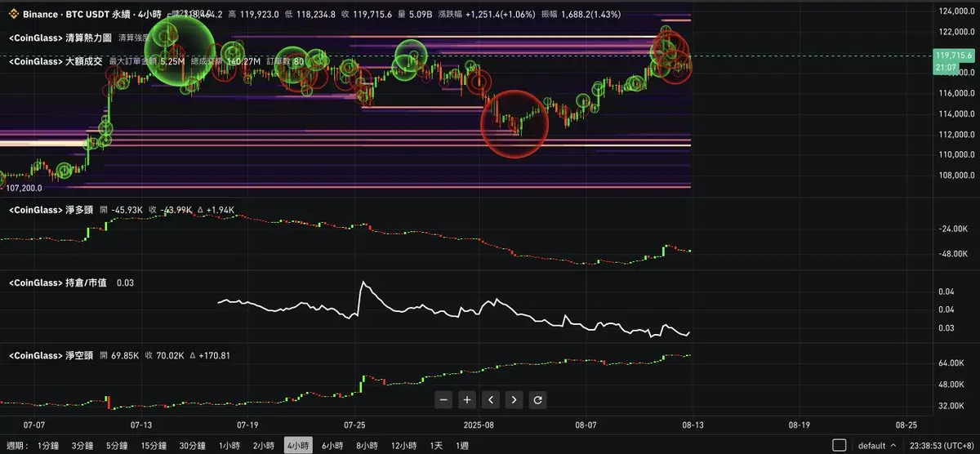Click the CoinGlass 淨空頭 indicator label
Viewport: 980px width, 454px height.
[x=51, y=356]
